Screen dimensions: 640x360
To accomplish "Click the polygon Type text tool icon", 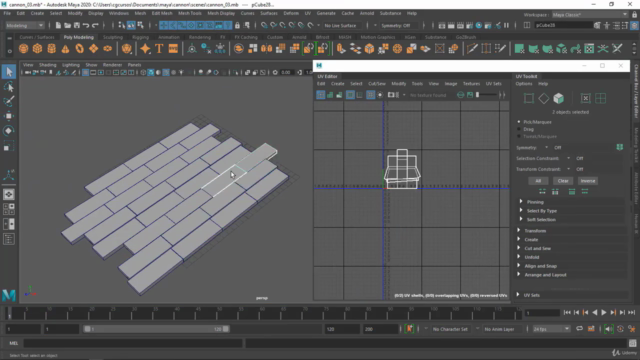I will [159, 49].
